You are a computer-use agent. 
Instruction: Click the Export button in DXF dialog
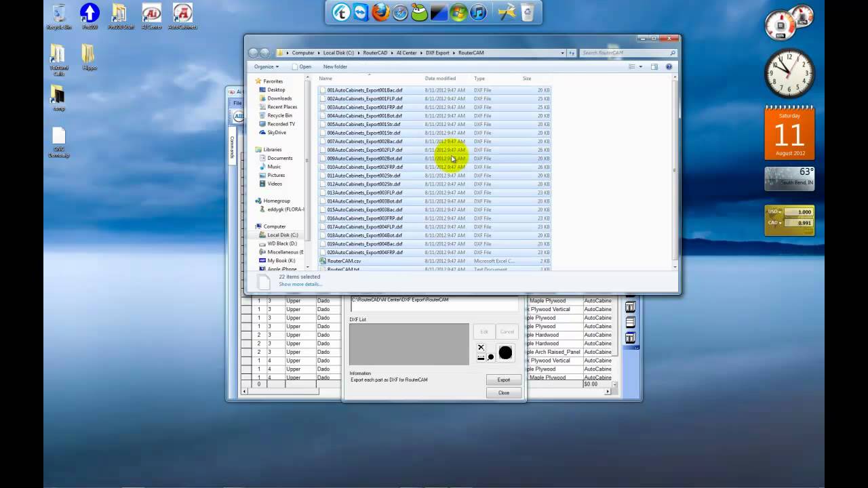point(503,380)
